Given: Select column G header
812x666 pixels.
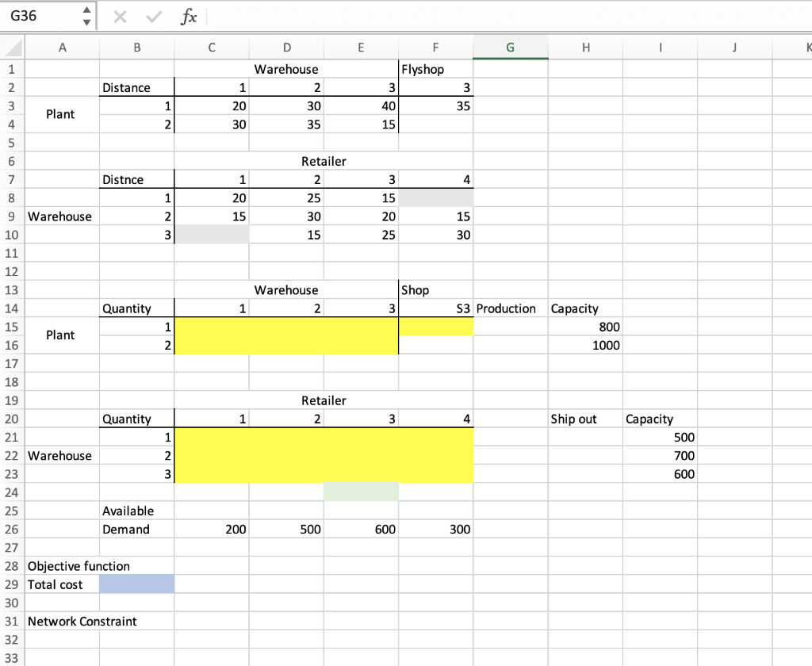Looking at the screenshot, I should point(510,48).
